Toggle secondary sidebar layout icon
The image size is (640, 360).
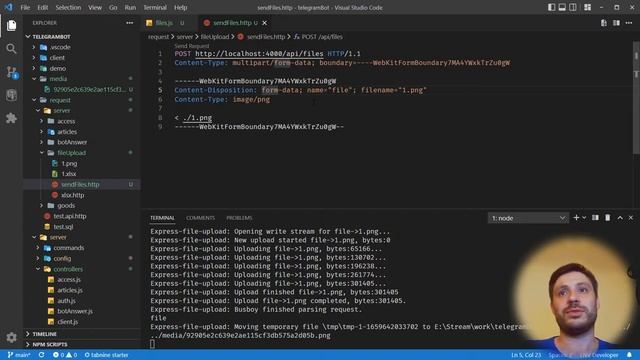(x=573, y=7)
